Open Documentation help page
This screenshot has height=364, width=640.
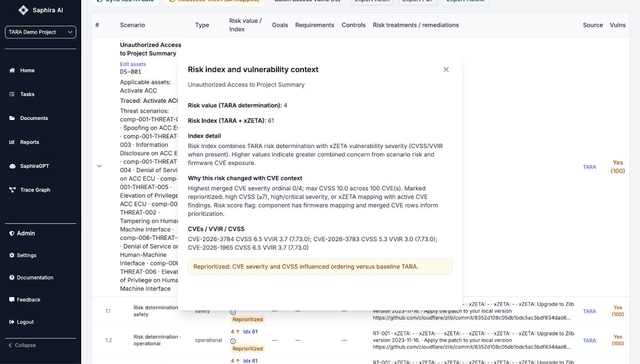coord(35,278)
